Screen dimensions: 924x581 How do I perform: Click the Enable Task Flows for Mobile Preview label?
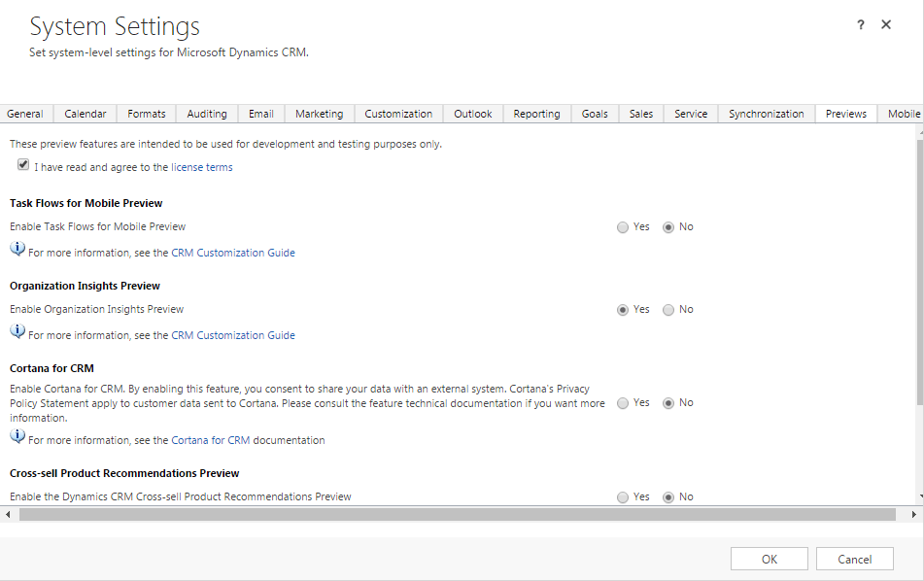click(98, 226)
